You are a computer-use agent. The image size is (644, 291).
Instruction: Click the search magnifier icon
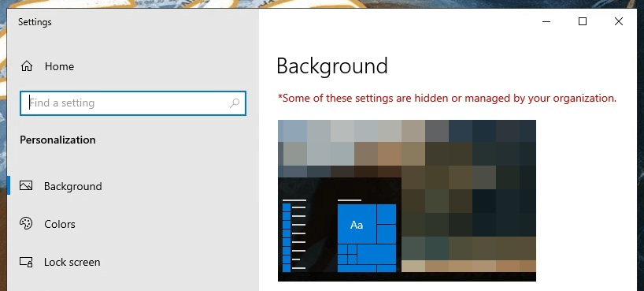(x=235, y=103)
